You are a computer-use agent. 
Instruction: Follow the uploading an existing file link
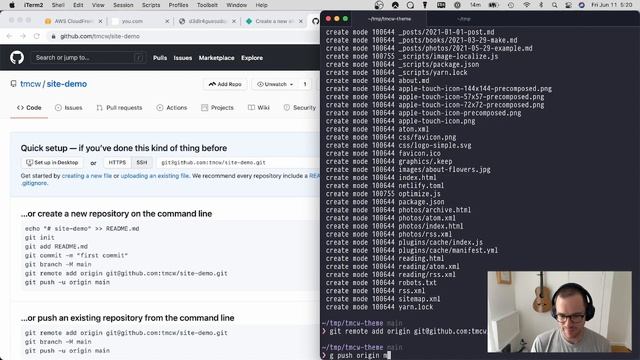pos(155,176)
